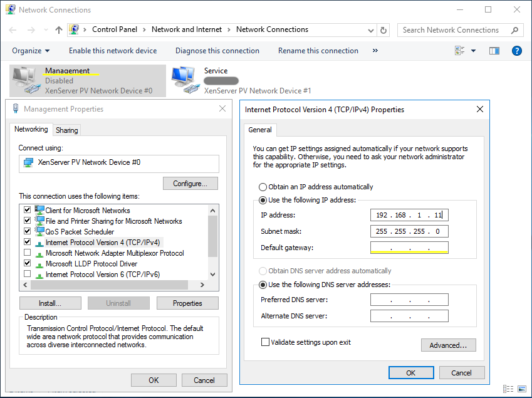Check Validate settings upon exit
The image size is (532, 398).
click(265, 342)
